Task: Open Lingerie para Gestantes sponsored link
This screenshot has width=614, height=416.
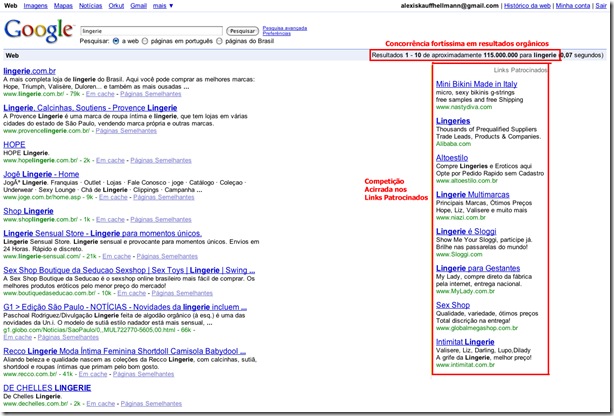Action: click(x=478, y=268)
